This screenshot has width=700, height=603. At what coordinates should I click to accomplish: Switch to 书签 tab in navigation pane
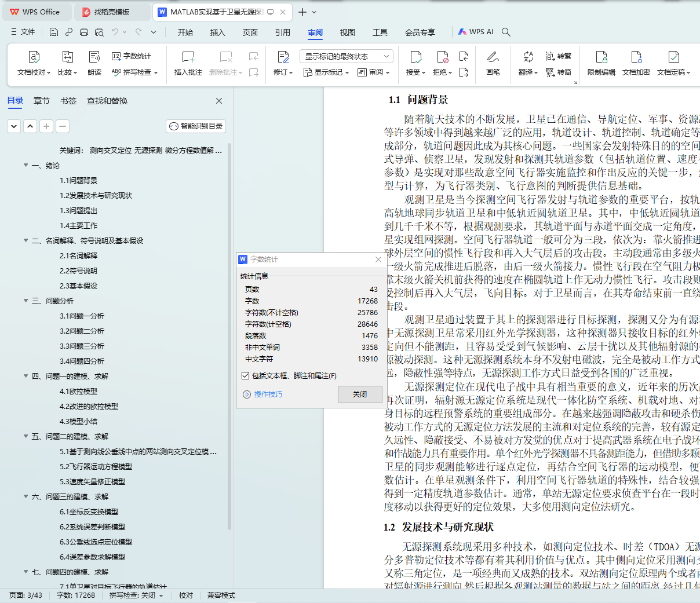68,101
